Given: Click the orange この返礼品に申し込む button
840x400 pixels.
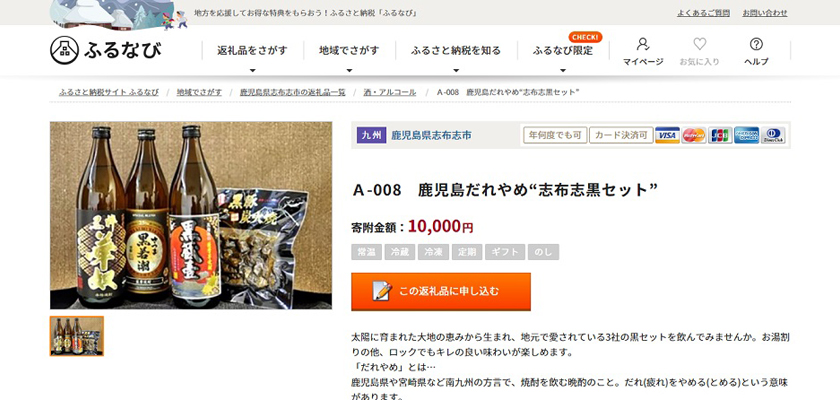Looking at the screenshot, I should 441,291.
